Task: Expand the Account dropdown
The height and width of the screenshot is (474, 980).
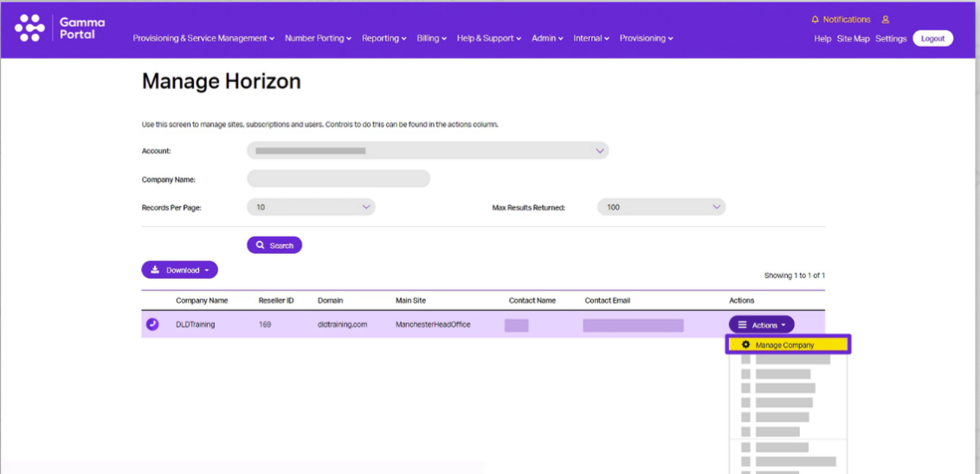Action: click(x=428, y=151)
